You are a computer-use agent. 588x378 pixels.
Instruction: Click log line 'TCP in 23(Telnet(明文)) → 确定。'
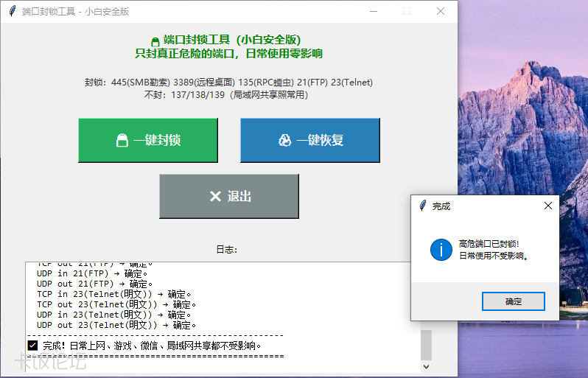pos(113,294)
